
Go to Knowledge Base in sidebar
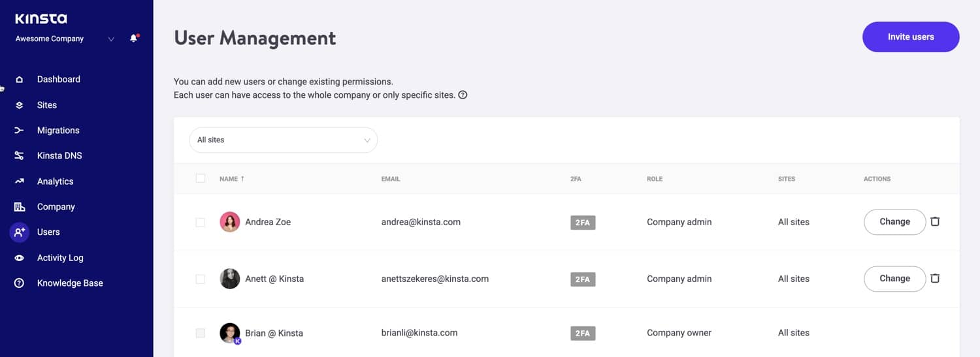point(69,283)
